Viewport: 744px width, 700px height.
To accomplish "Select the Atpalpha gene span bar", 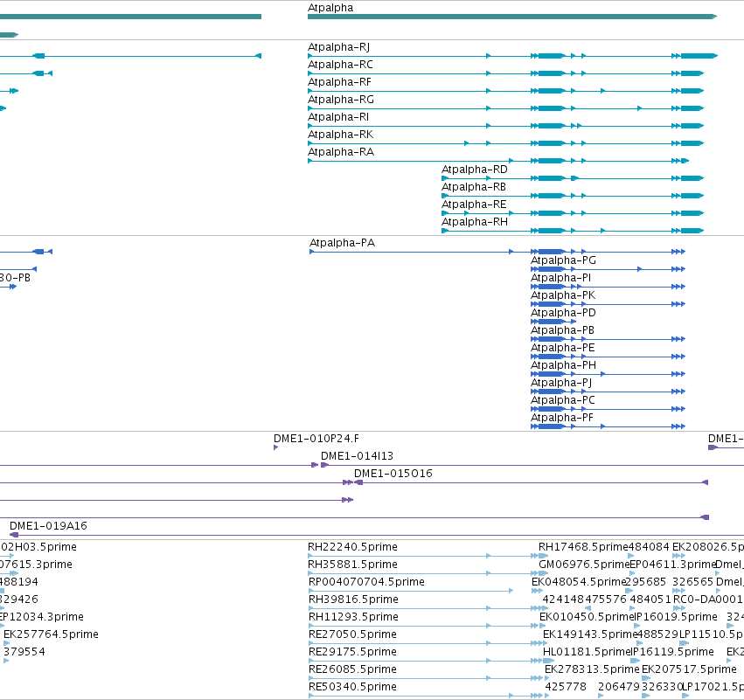I will point(512,17).
